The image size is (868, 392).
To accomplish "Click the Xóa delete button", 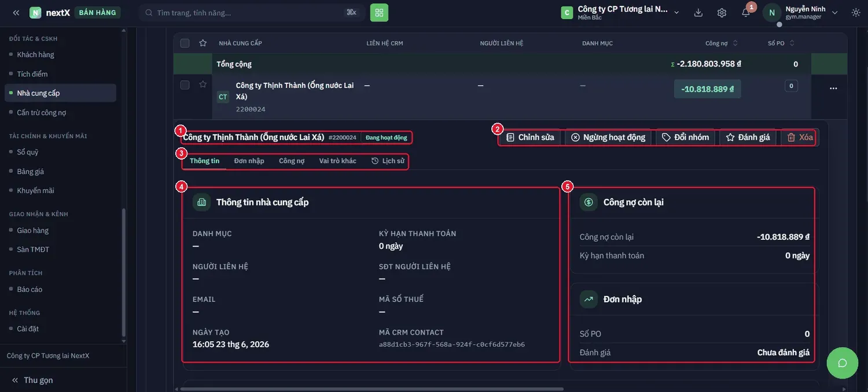I will 800,137.
